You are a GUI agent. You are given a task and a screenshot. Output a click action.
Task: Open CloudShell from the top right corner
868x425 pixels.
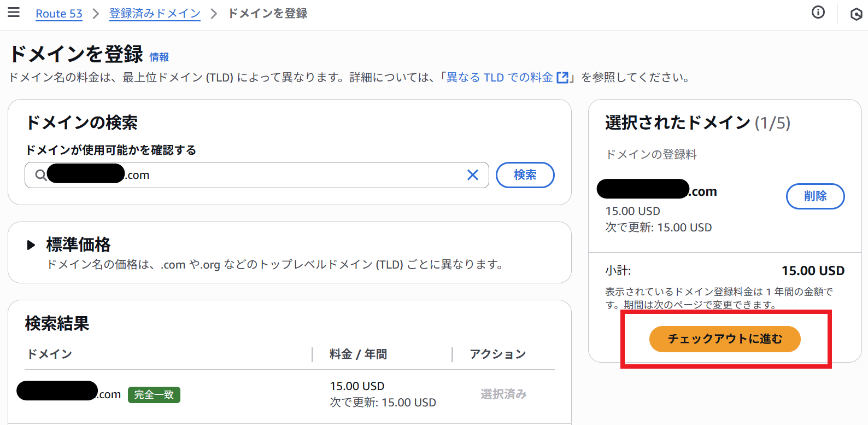click(x=855, y=13)
